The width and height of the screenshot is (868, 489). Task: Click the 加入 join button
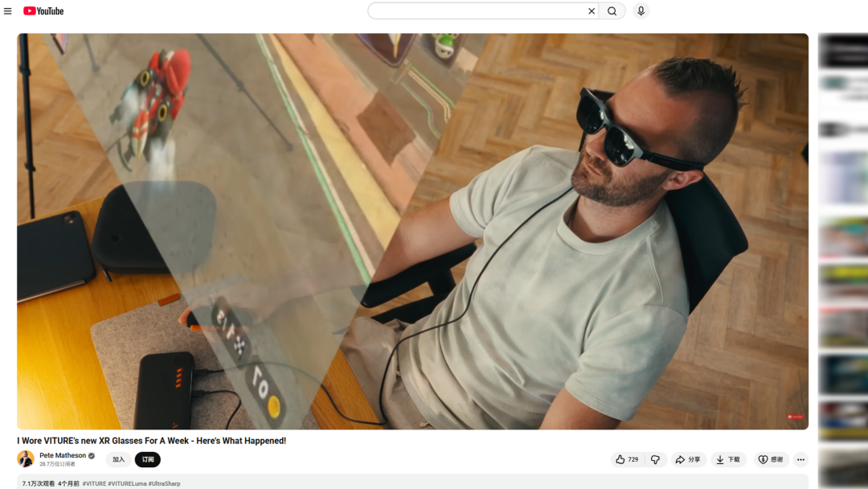(118, 459)
